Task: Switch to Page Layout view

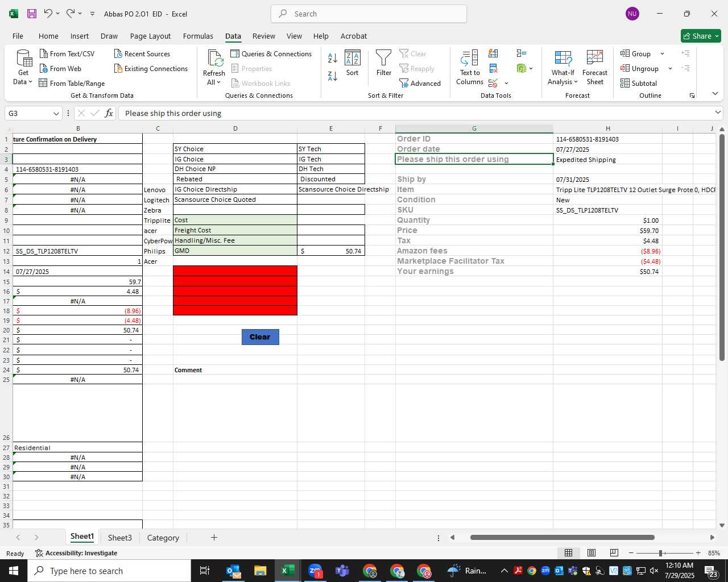Action: click(x=591, y=553)
